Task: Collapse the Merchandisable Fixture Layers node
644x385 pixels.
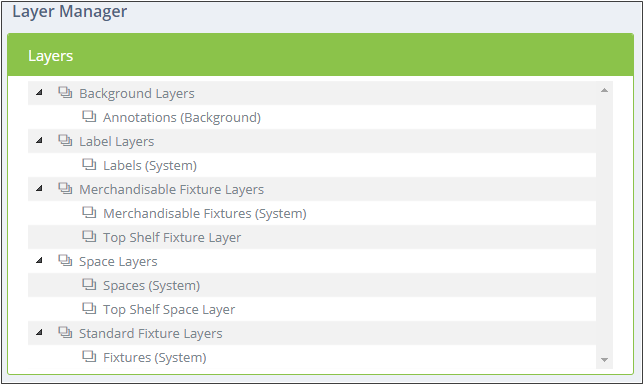Action: click(x=39, y=189)
